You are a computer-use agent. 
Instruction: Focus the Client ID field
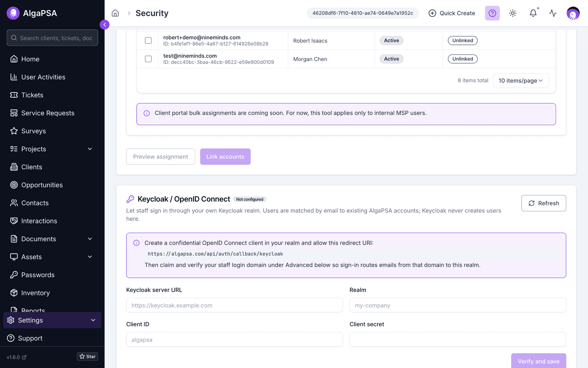pyautogui.click(x=234, y=340)
